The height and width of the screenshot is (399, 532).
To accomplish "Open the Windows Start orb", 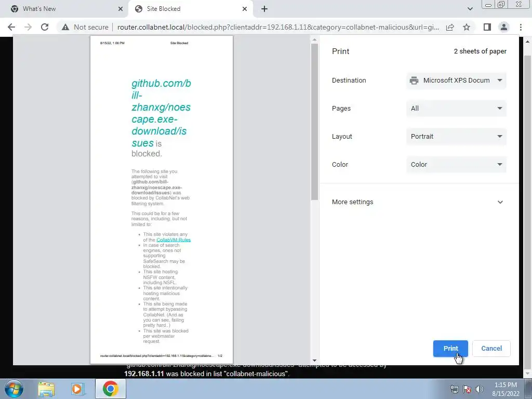I will [x=14, y=389].
